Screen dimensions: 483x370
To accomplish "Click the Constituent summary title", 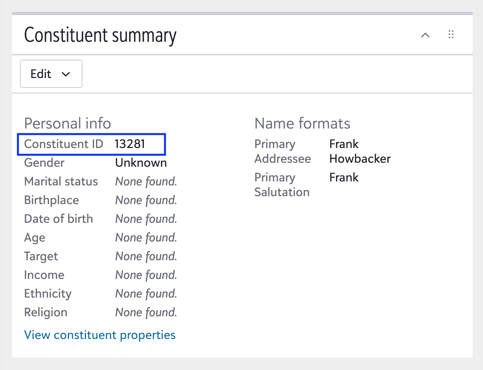I will click(100, 35).
